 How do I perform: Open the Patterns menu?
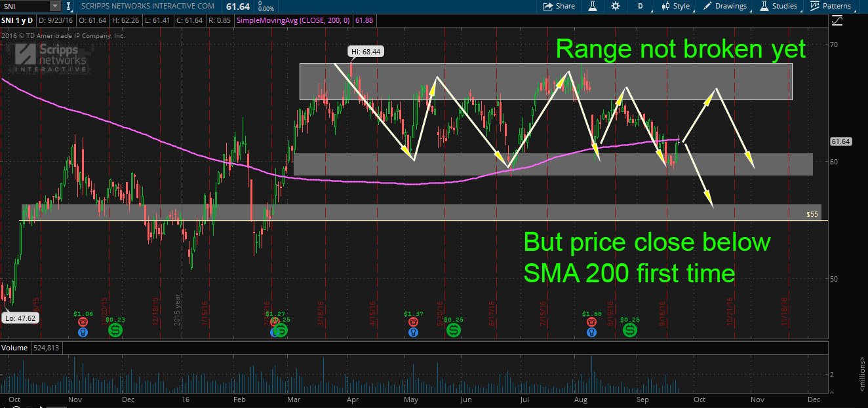[x=830, y=6]
